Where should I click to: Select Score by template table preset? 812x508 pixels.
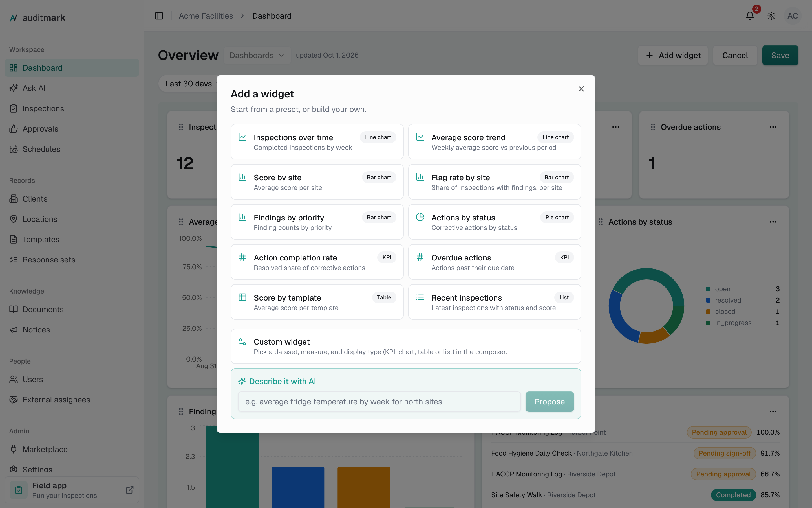(317, 302)
